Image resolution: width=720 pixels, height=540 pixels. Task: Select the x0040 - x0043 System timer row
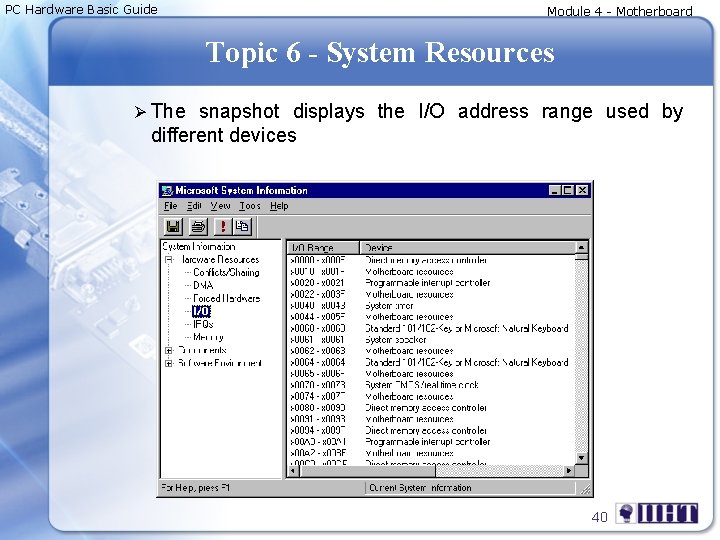point(431,305)
